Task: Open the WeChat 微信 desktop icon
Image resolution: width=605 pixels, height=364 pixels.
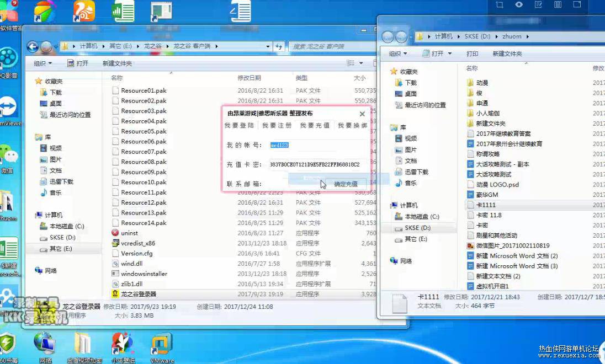Action: point(8,159)
